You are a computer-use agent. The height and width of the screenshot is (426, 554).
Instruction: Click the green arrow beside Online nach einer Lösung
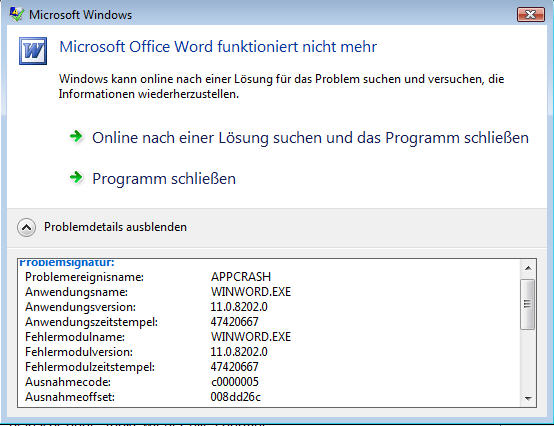[76, 136]
